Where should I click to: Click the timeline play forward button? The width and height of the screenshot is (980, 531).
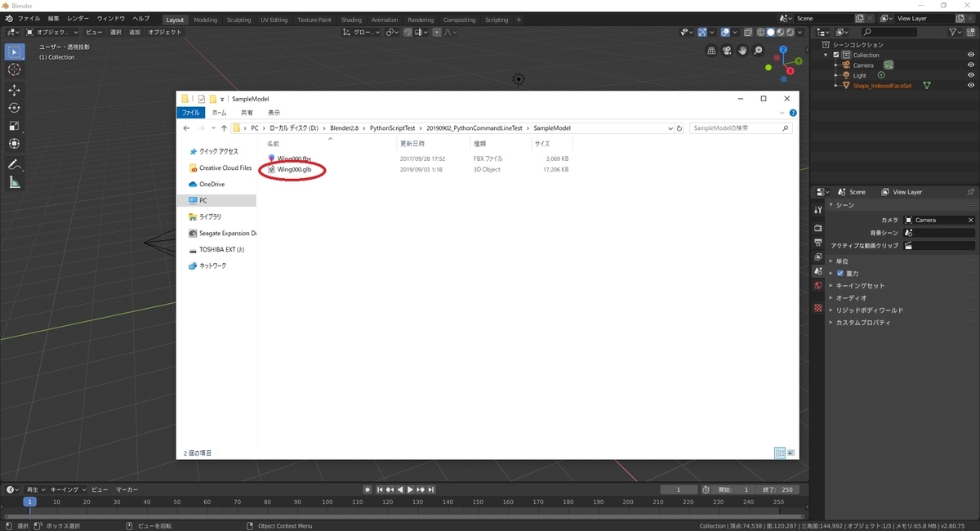coord(410,489)
